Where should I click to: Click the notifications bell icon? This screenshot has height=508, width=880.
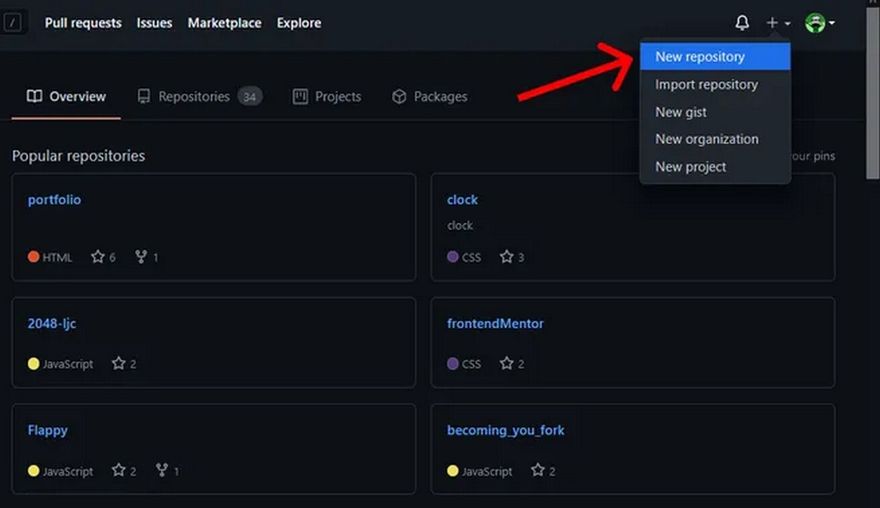[x=742, y=23]
